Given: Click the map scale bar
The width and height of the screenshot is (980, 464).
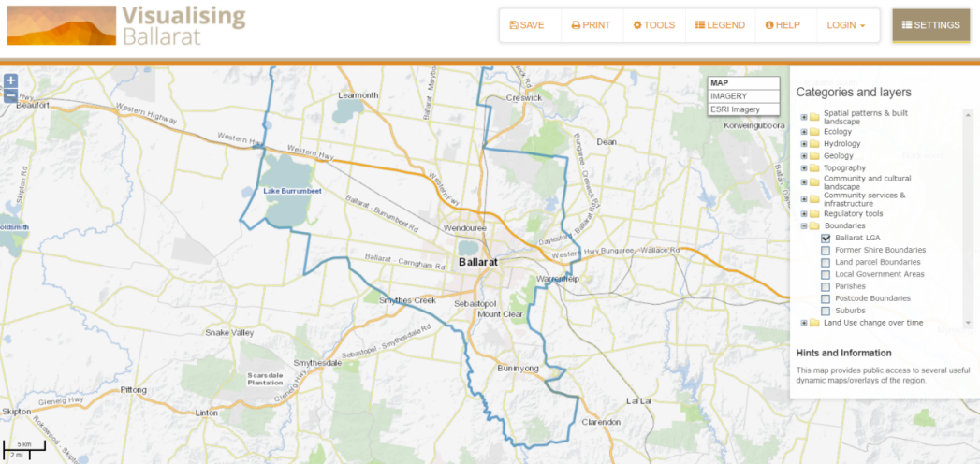Looking at the screenshot, I should [x=24, y=449].
